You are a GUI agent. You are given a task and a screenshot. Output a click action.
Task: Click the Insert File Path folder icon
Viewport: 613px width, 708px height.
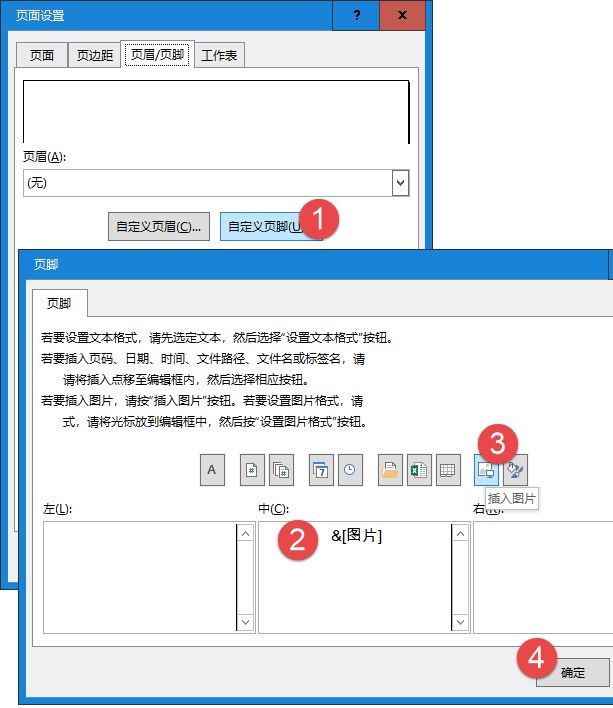pos(391,470)
